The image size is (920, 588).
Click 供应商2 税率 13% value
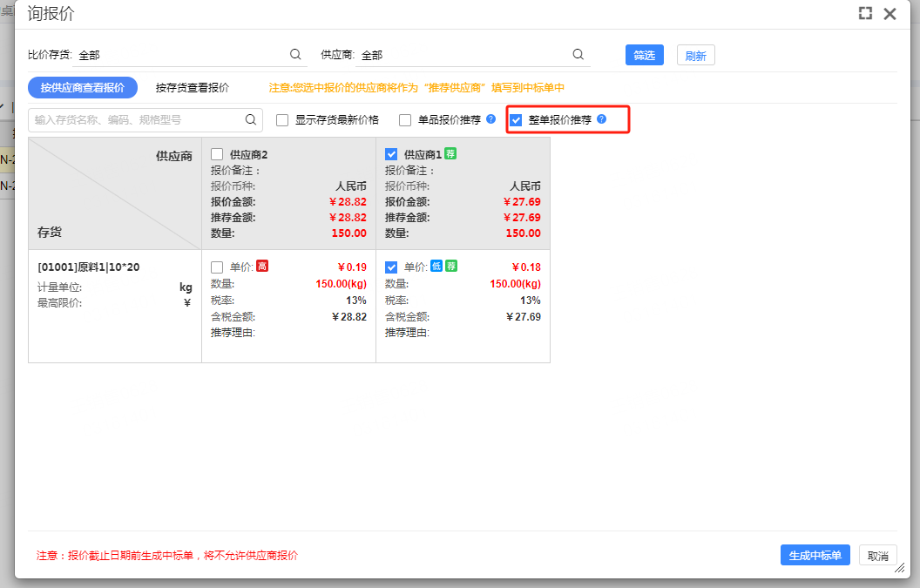tap(356, 301)
